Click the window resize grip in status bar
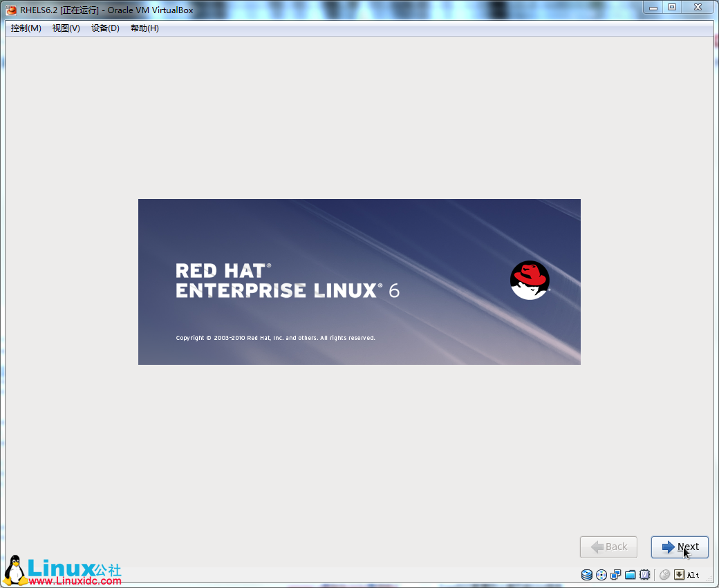 (x=709, y=579)
